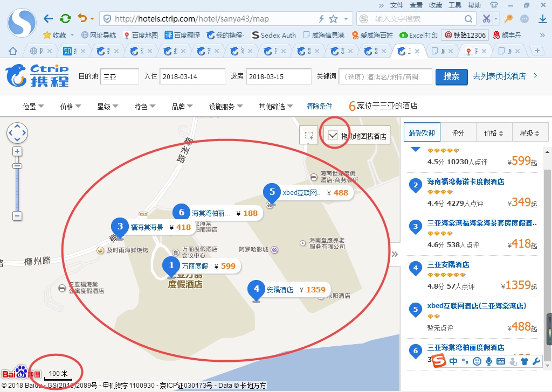Open a new tab with plus button
Screen dimensions: 552x392
tap(537, 51)
